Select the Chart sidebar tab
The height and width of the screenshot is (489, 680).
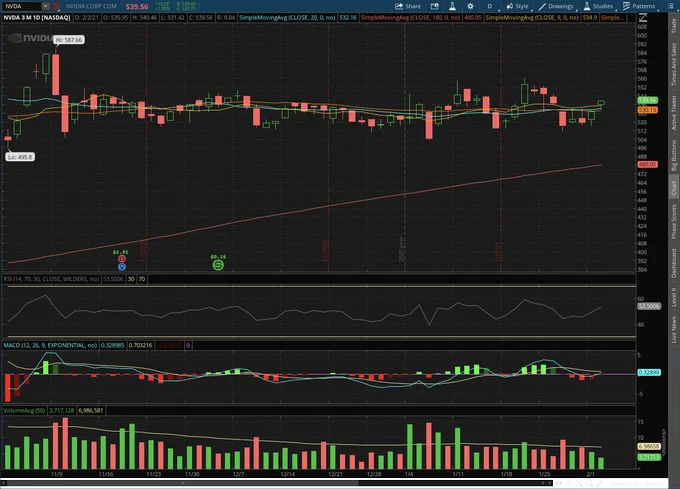coord(674,187)
